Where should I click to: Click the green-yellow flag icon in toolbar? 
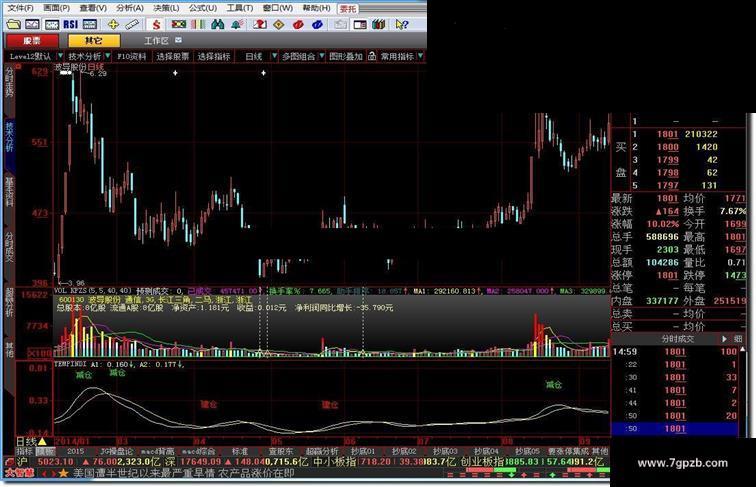click(179, 24)
